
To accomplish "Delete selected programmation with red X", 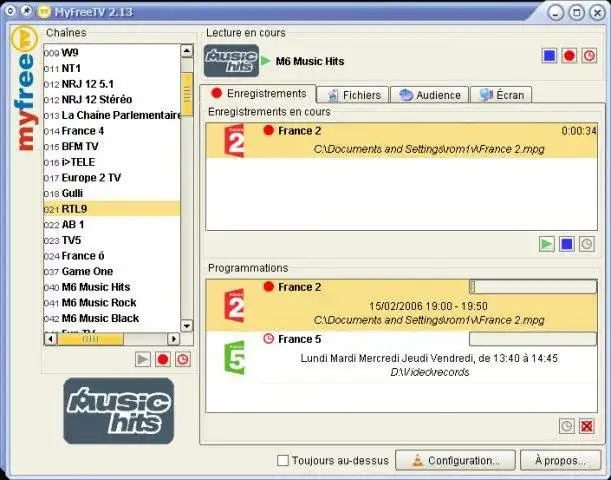I will pos(586,426).
